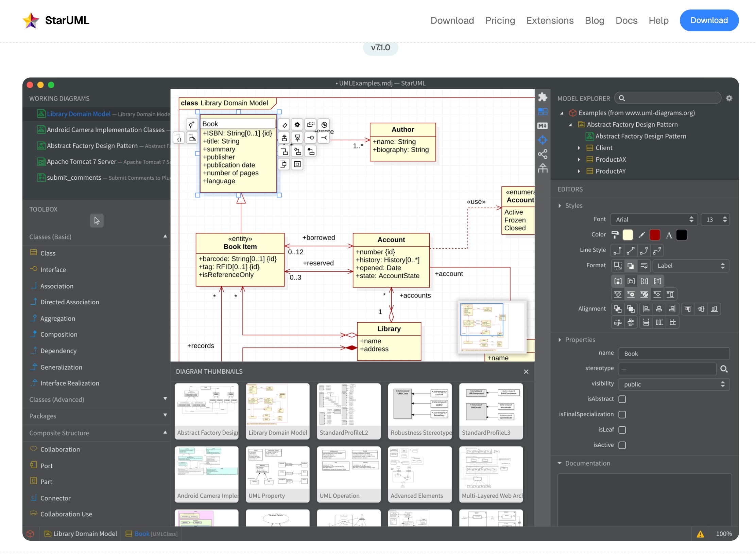Image resolution: width=756 pixels, height=555 pixels.
Task: Open the Robustness Stereotype thumbnail
Action: point(420,411)
